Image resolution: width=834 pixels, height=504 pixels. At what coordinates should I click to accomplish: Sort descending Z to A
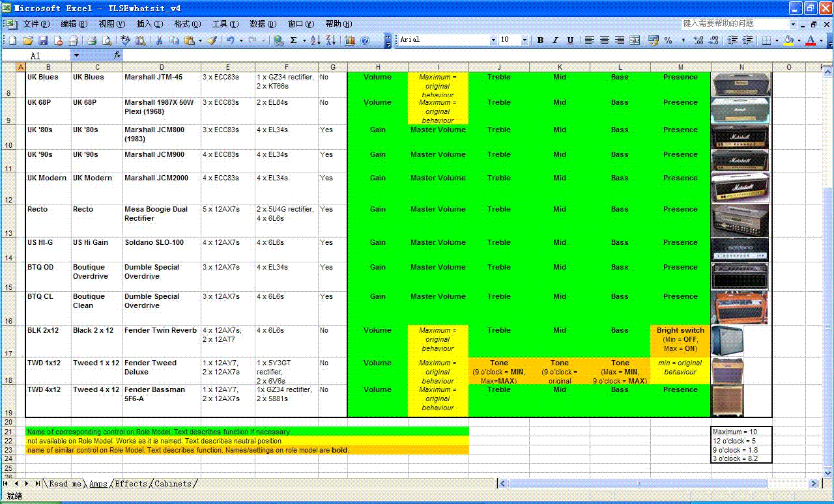click(x=331, y=40)
